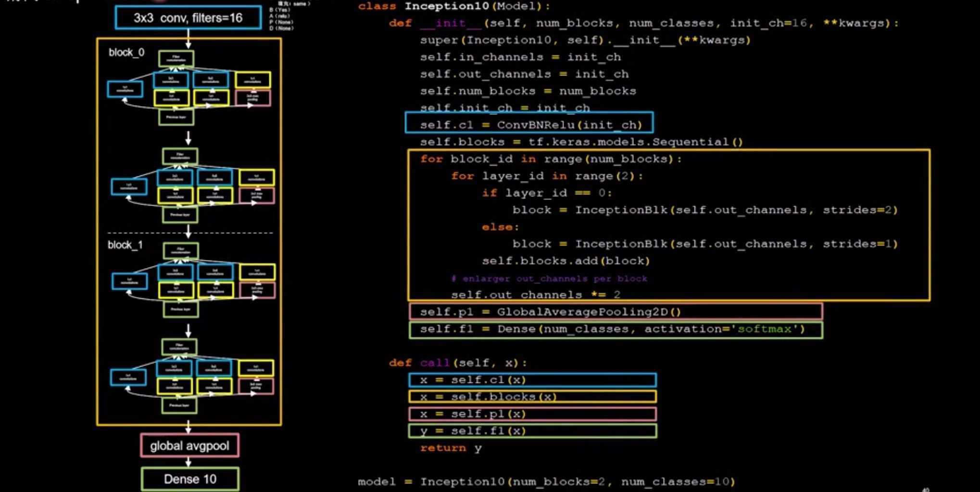The width and height of the screenshot is (980, 492).
Task: Click the "class Inception10(Model):" line
Action: click(454, 6)
